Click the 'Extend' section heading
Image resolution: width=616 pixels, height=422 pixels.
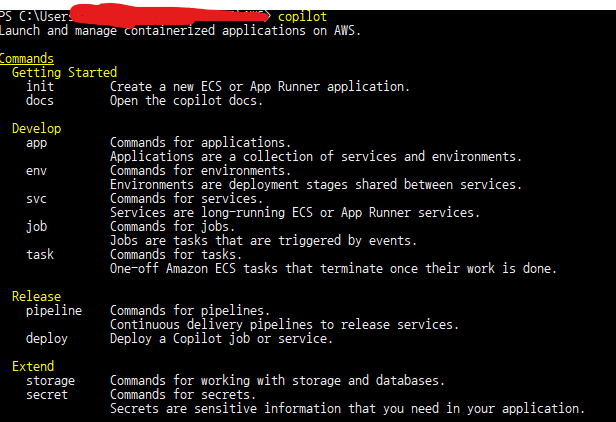(33, 367)
